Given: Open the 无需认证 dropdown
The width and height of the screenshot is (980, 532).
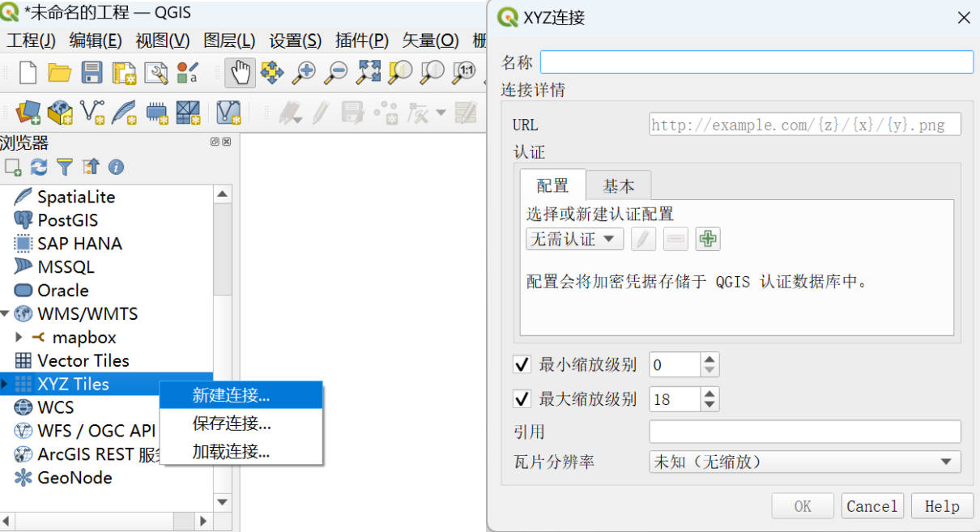Looking at the screenshot, I should click(x=574, y=239).
